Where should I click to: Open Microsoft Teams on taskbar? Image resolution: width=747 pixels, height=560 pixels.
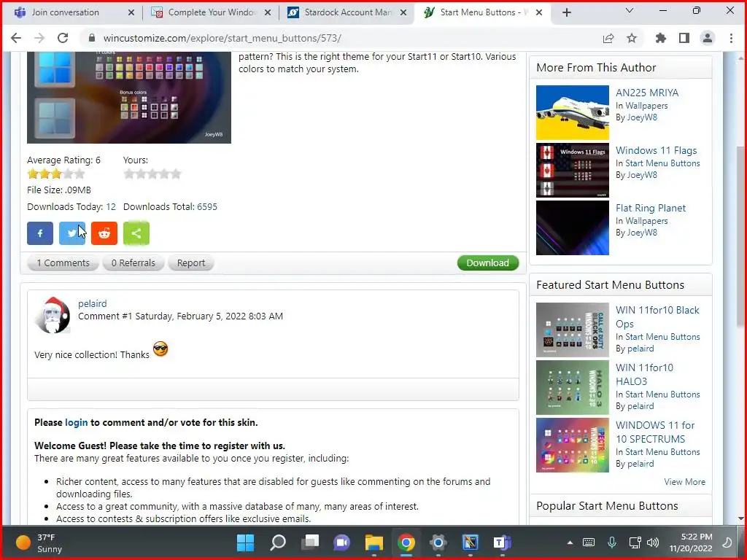[x=502, y=542]
